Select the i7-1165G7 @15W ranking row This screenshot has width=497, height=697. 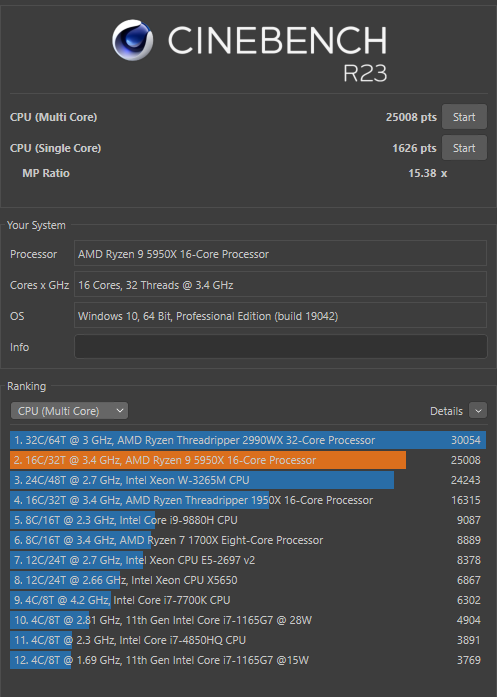248,660
